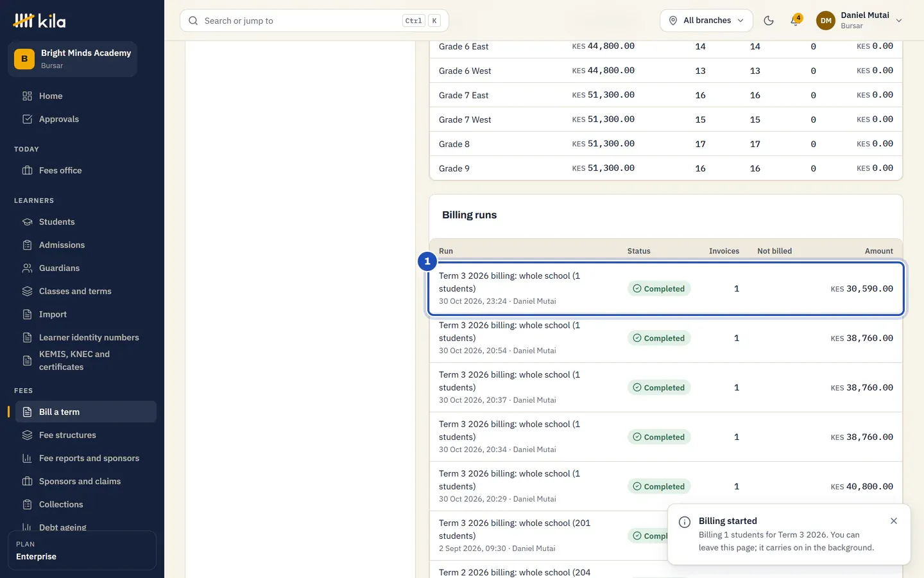Click the Kila logo
Image resolution: width=924 pixels, height=578 pixels.
point(39,21)
